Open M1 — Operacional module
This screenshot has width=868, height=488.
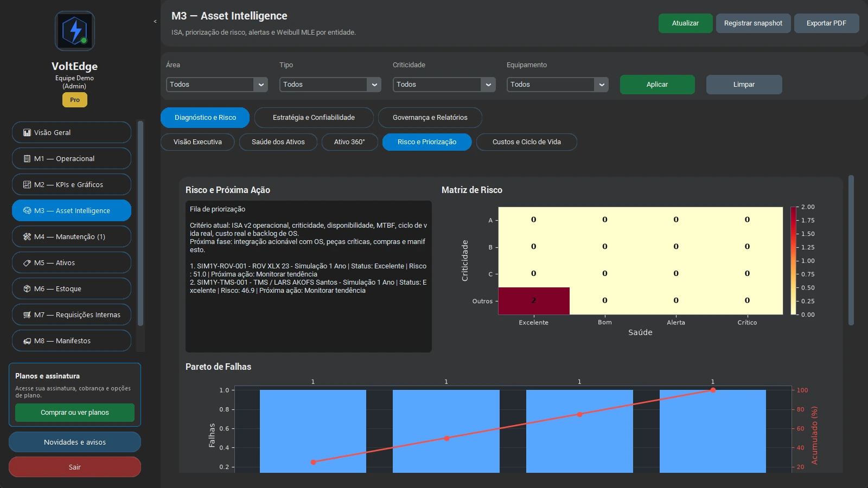coord(72,158)
